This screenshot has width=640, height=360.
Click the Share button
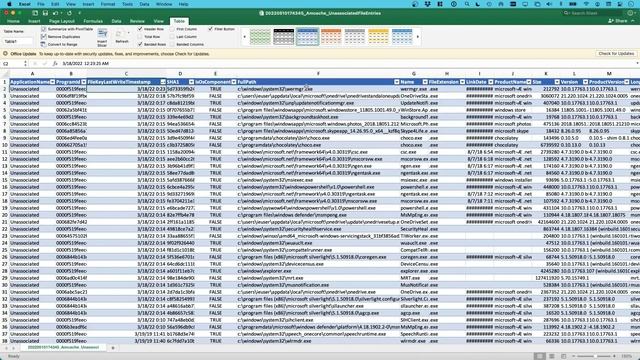(x=618, y=21)
